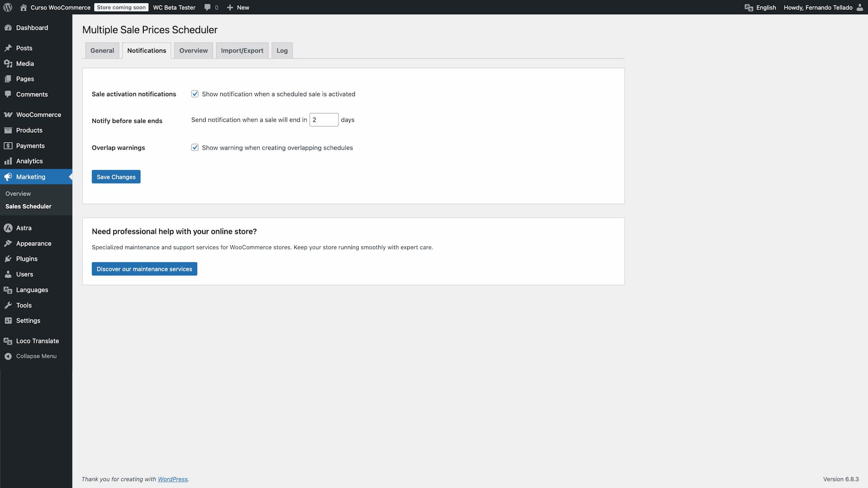
Task: Switch to the Overview tab
Action: [193, 50]
